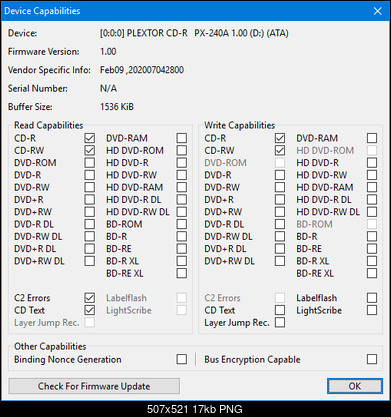The height and width of the screenshot is (417, 391).
Task: Close the Device Capabilities window
Action: [x=378, y=11]
